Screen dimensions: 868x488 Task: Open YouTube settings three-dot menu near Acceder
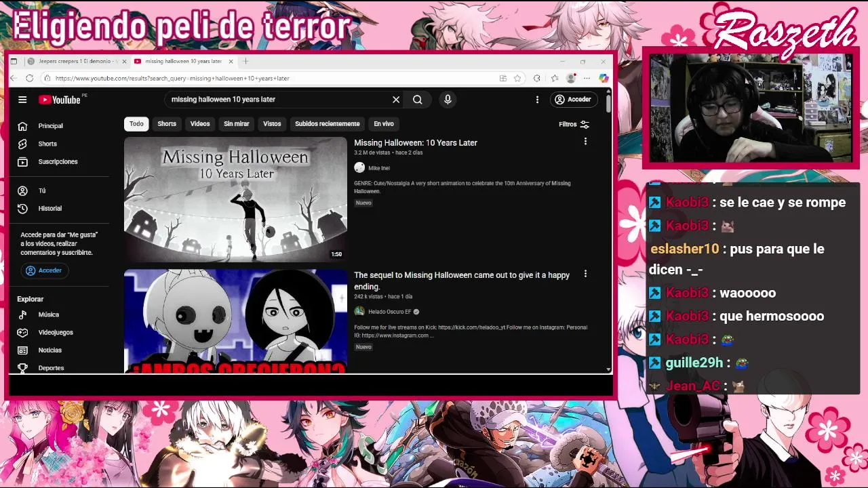(x=537, y=100)
